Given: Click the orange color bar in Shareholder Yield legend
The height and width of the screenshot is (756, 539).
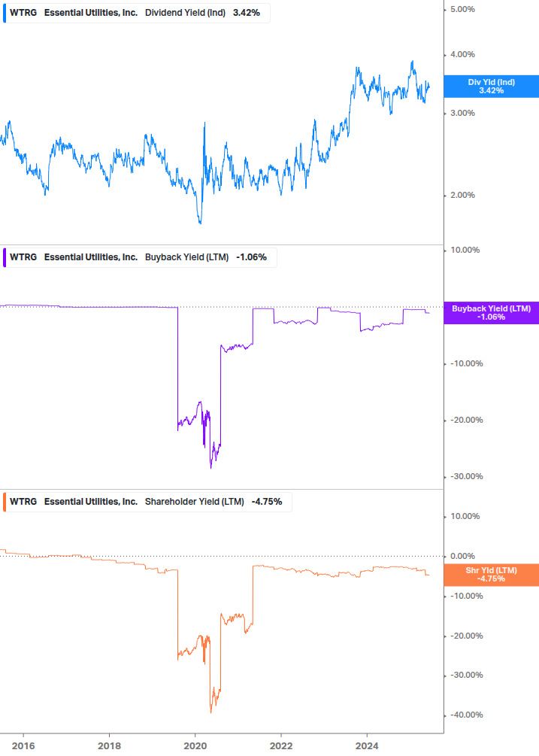Looking at the screenshot, I should [x=5, y=502].
